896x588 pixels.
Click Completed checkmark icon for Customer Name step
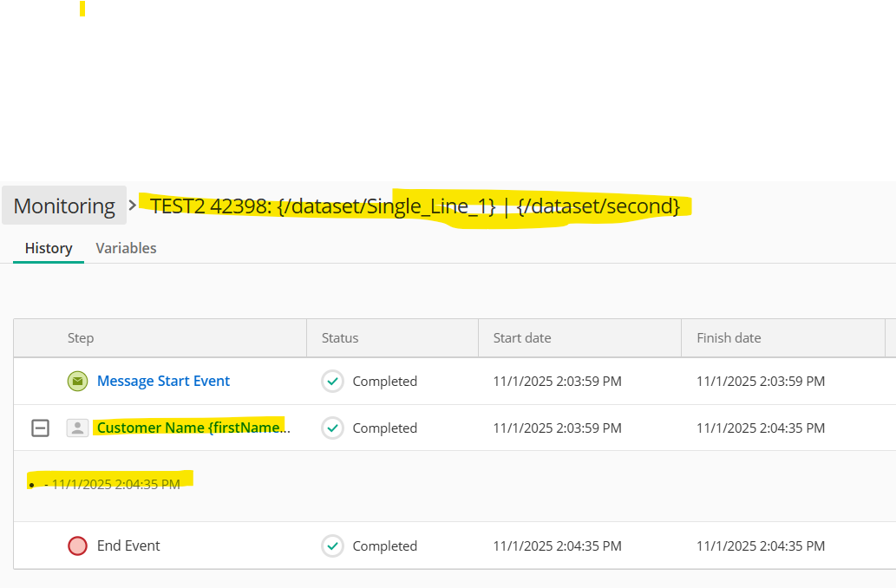point(333,428)
